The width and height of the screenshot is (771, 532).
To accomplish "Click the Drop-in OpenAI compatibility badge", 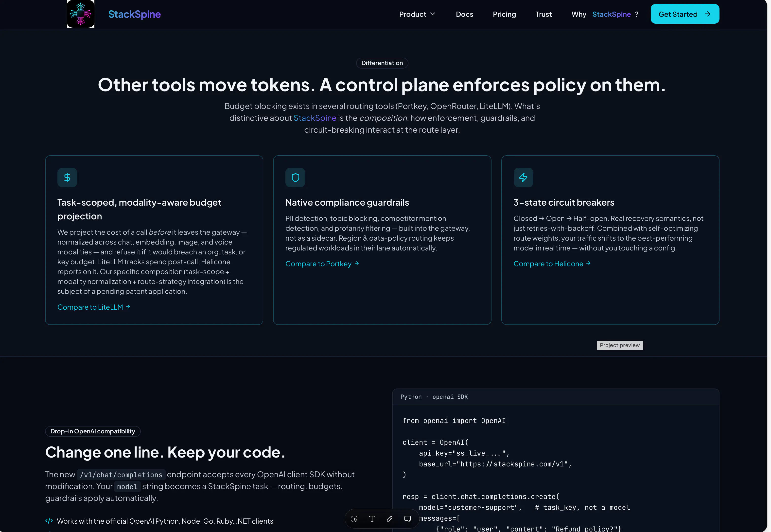I will pyautogui.click(x=93, y=431).
